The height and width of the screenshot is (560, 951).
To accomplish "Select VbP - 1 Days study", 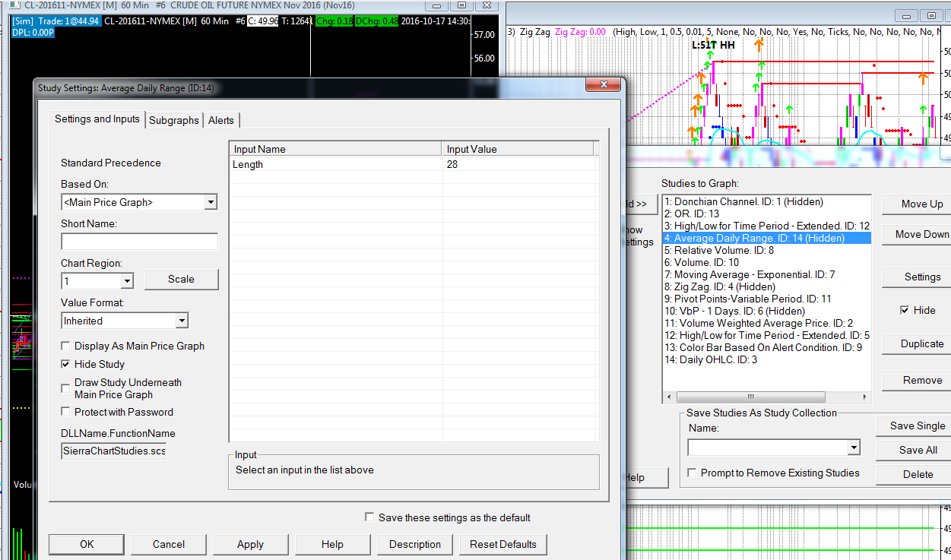I will point(766,311).
